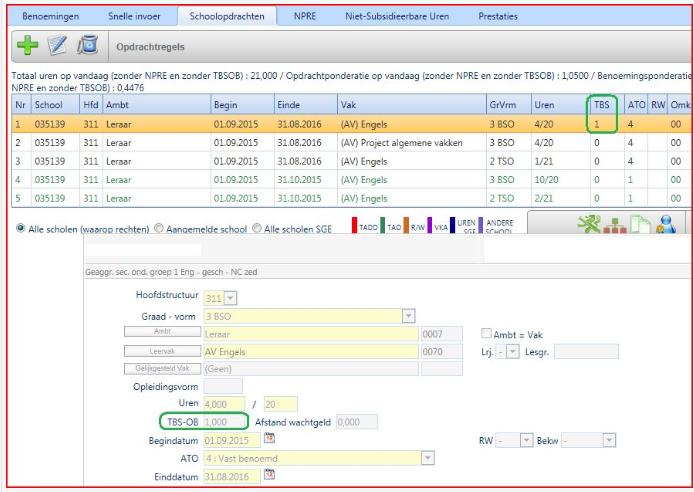Select the Aangemelde school radio button
Image resolution: width=694 pixels, height=492 pixels.
[158, 228]
